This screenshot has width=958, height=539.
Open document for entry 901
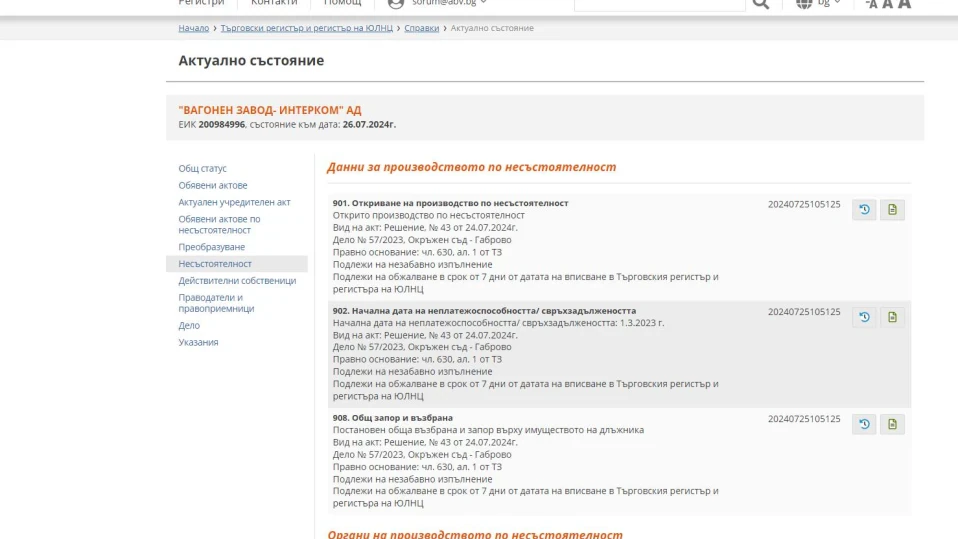coord(892,210)
